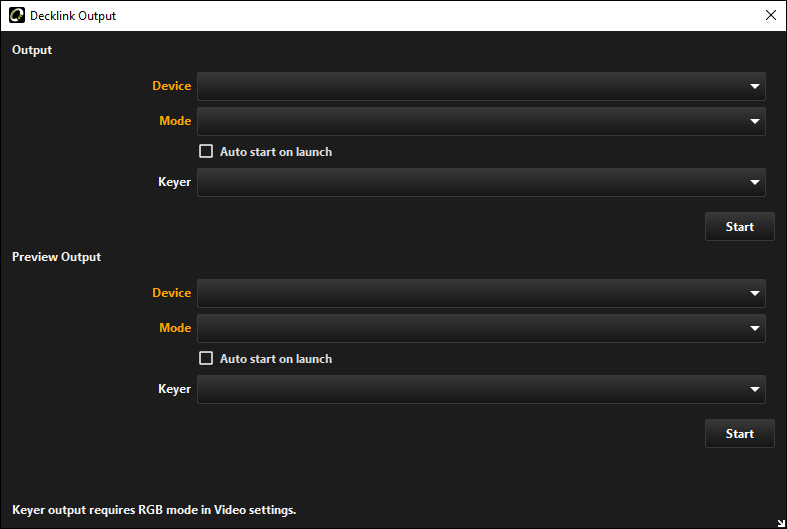Open the Preview Output Keyer dropdown
The width and height of the screenshot is (787, 529).
pyautogui.click(x=481, y=389)
